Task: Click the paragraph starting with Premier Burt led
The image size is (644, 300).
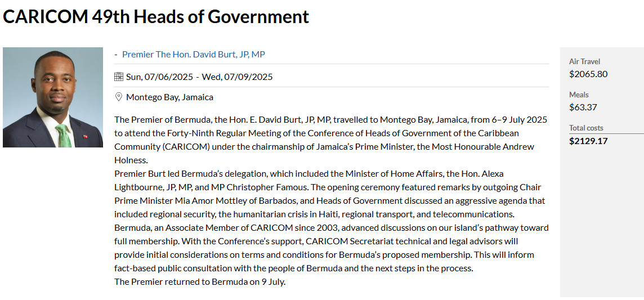Action: (x=330, y=194)
